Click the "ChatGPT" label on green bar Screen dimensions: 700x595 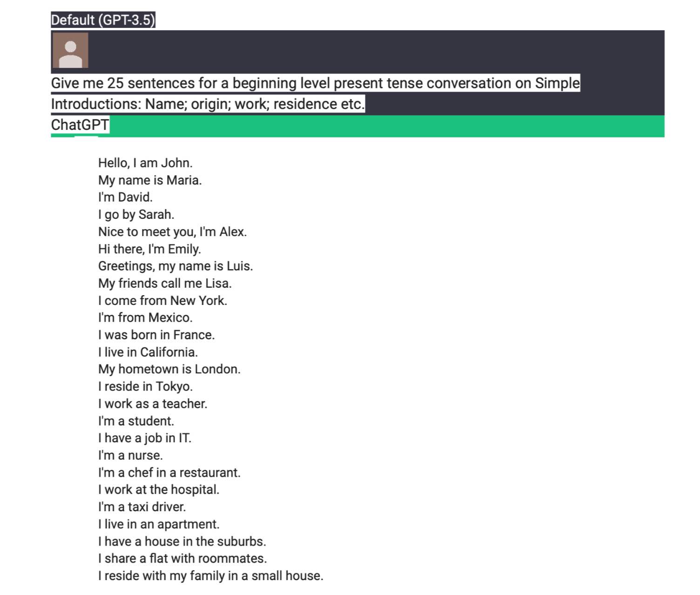coord(80,125)
